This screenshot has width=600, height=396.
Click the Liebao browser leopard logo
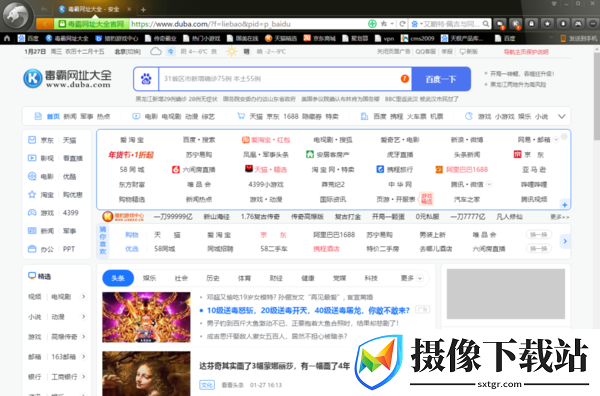click(16, 15)
